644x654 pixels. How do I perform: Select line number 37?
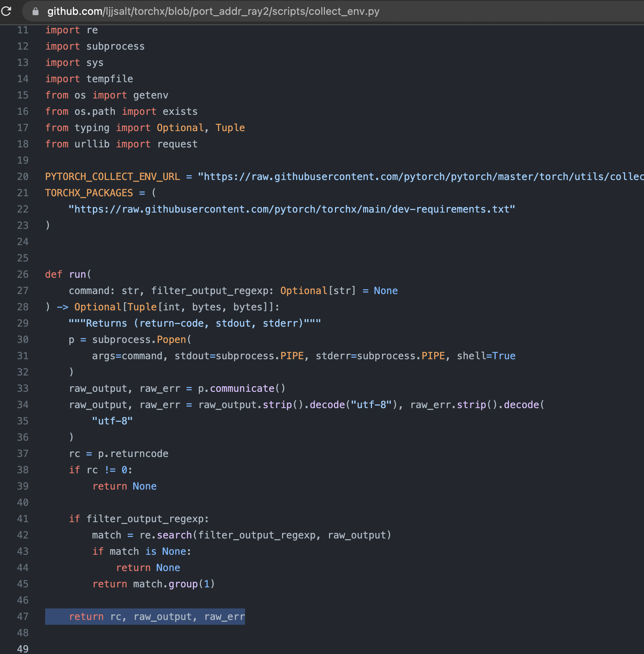pos(23,454)
